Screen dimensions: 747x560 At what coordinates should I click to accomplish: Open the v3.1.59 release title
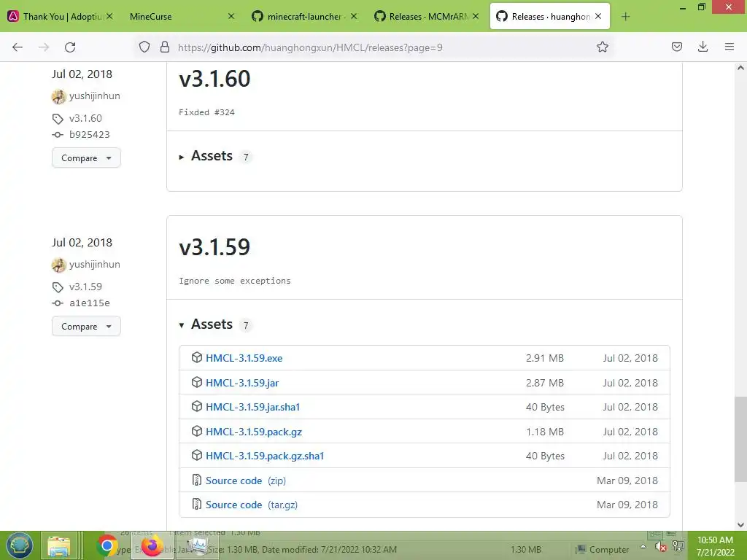tap(214, 246)
